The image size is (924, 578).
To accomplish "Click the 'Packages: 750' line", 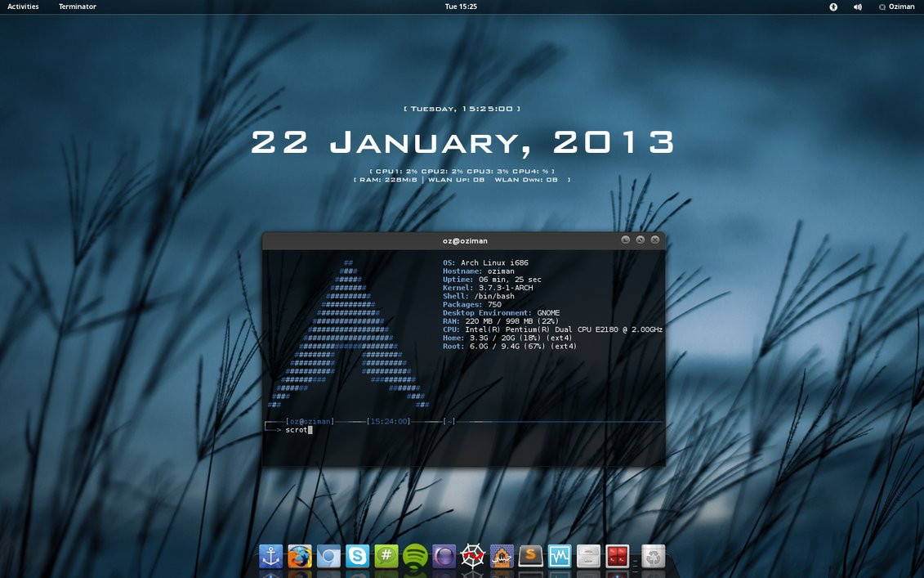I will click(472, 305).
